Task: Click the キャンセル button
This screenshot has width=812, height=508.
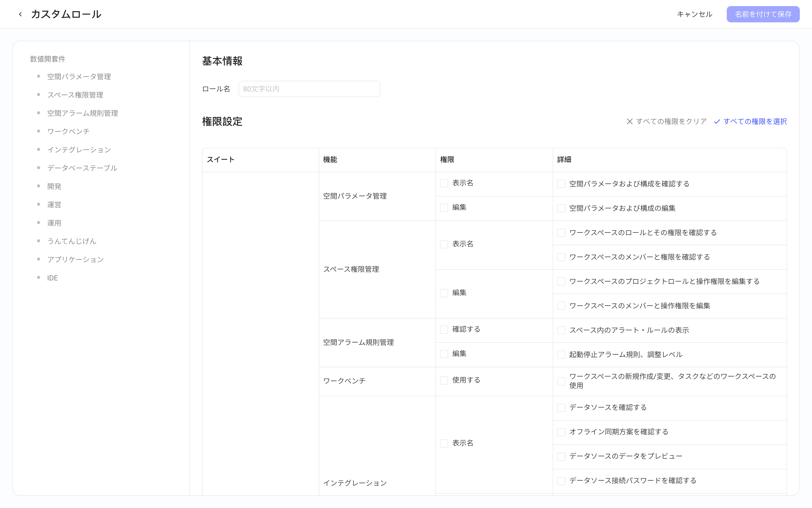Action: 695,14
